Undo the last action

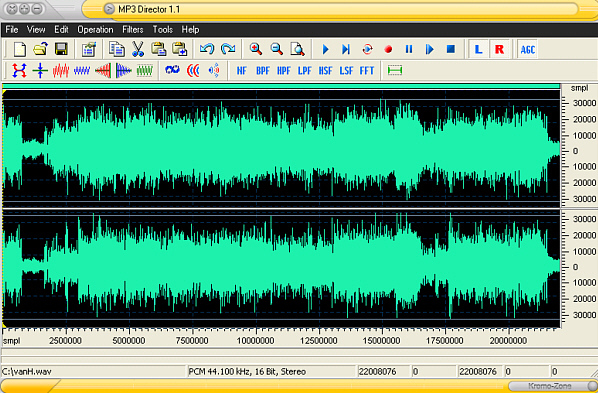pos(207,49)
